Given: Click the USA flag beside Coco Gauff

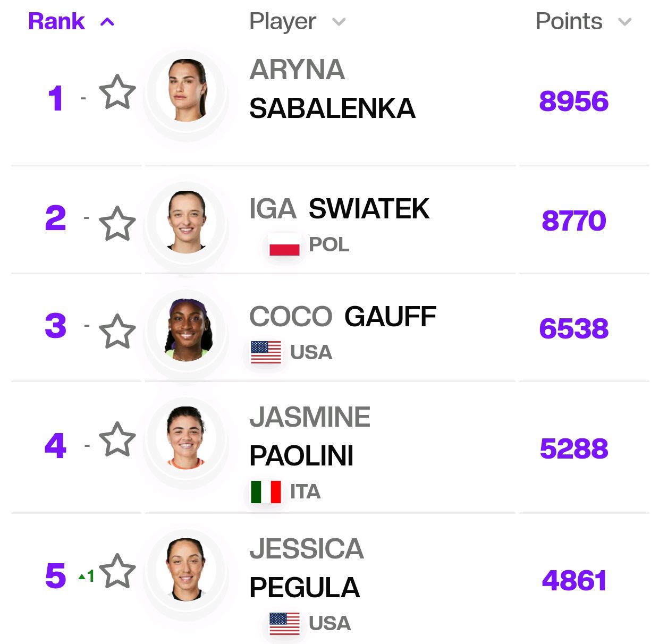Looking at the screenshot, I should point(266,352).
